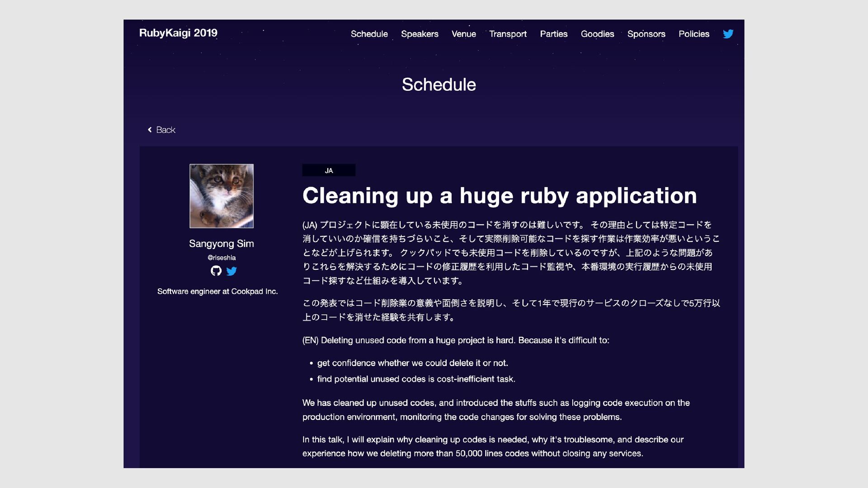Open the Policies page

pos(693,34)
